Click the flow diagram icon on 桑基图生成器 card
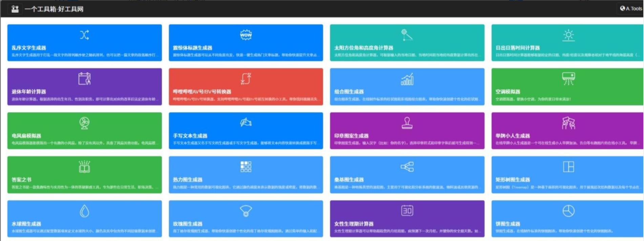This screenshot has height=241, width=644. (x=407, y=166)
